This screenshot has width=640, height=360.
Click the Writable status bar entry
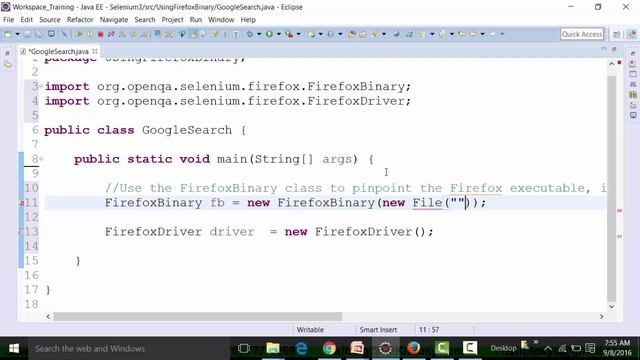coord(310,329)
